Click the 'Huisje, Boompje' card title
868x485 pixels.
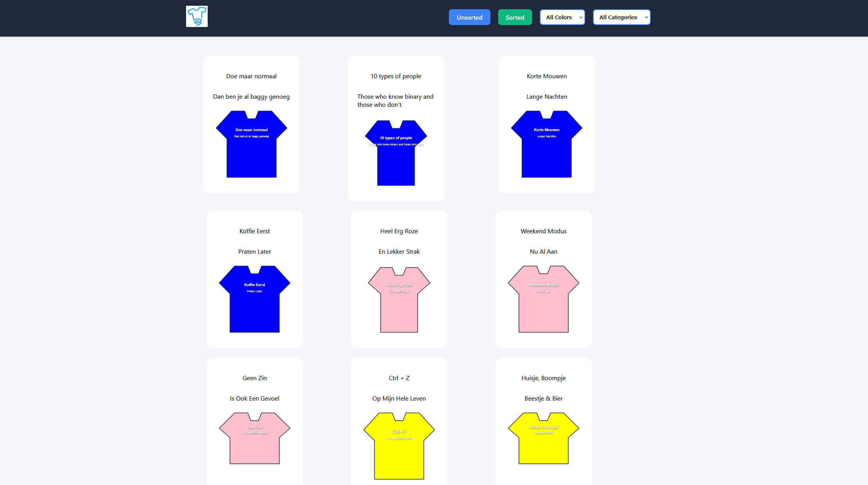pyautogui.click(x=544, y=378)
